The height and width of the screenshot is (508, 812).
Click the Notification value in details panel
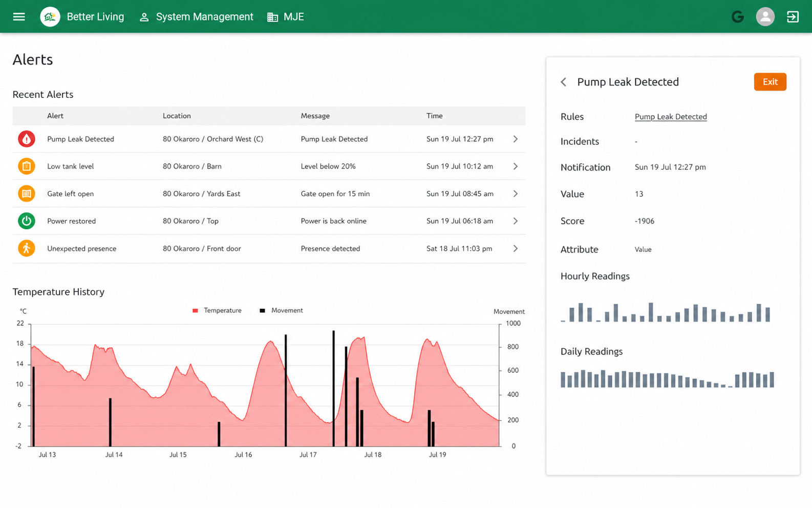click(x=670, y=167)
